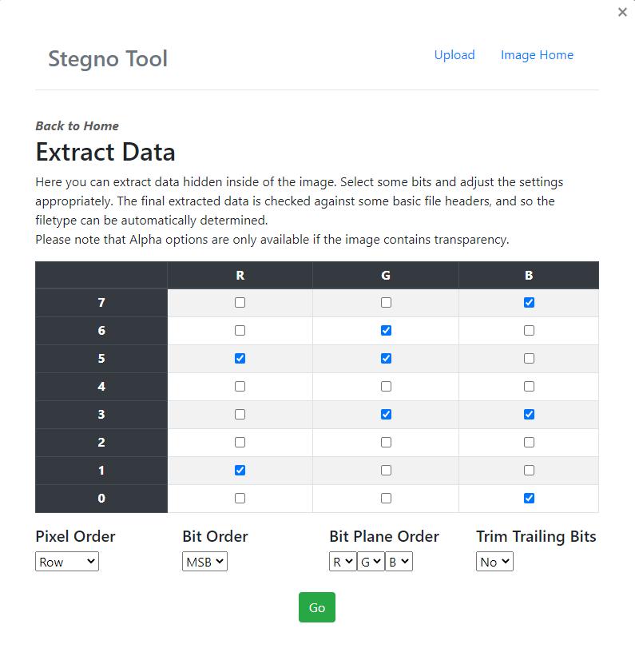Follow the Back to Home link
Viewport: 635px width, 672px height.
point(77,126)
